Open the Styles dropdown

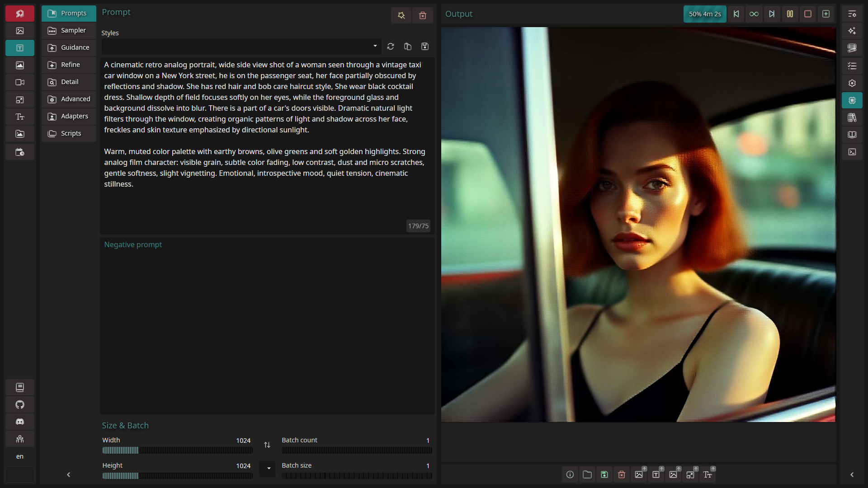241,46
